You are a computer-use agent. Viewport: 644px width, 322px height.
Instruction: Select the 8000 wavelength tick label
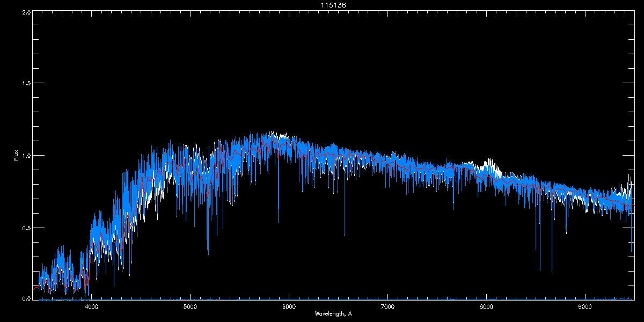pos(486,307)
